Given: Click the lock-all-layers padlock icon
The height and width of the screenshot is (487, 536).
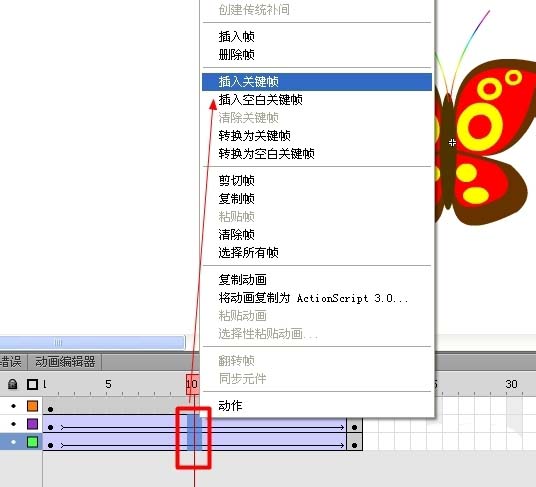Looking at the screenshot, I should [13, 384].
